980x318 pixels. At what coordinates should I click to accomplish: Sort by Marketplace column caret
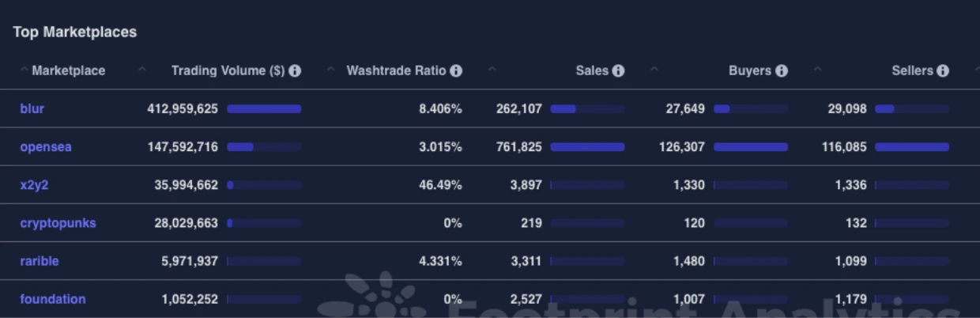click(x=24, y=70)
